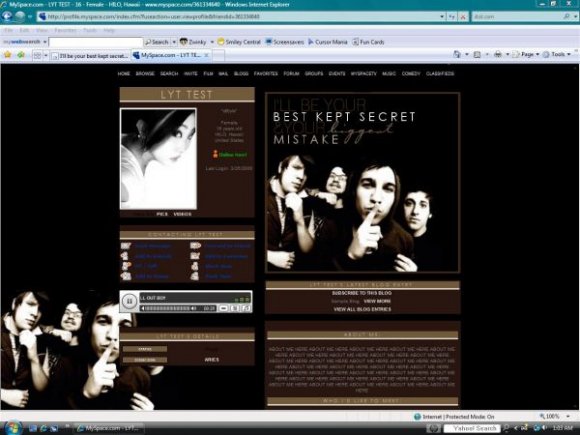Open the Pics link under profile photo

162,214
